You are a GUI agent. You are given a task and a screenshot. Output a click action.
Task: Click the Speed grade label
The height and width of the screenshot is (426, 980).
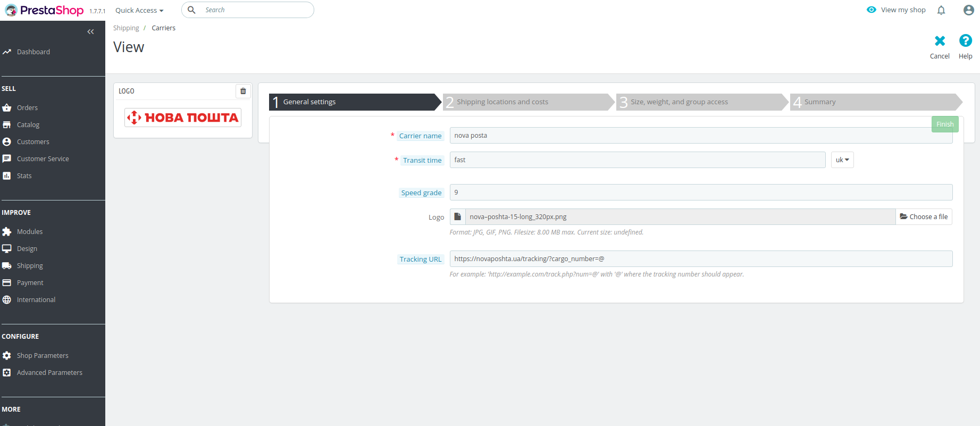pos(421,193)
